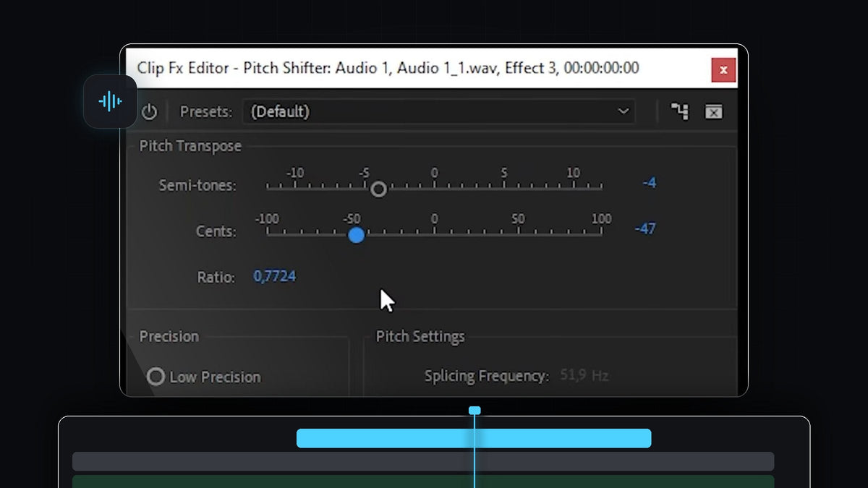Click the blue Cents slider handle
The image size is (868, 488).
[x=356, y=235]
